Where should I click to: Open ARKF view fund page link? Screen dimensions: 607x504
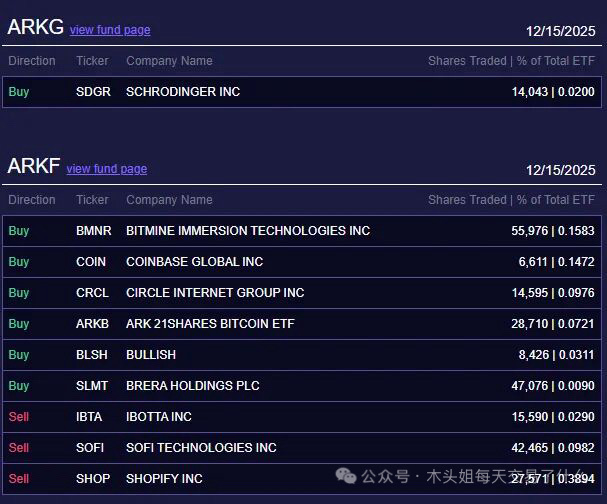(106, 169)
